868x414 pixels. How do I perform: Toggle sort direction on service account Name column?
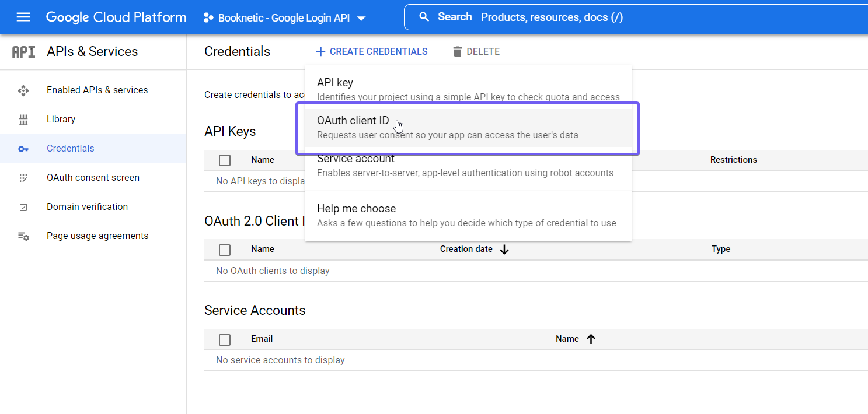(591, 338)
